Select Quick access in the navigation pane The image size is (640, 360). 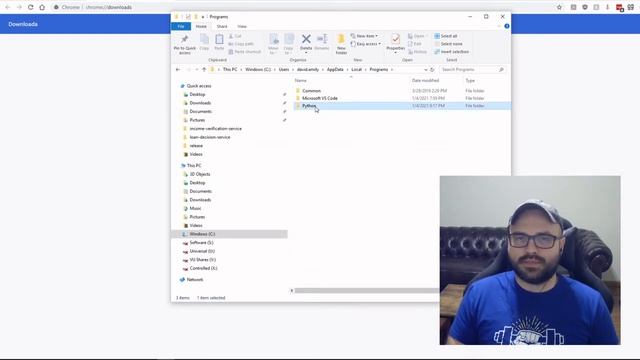[x=199, y=86]
